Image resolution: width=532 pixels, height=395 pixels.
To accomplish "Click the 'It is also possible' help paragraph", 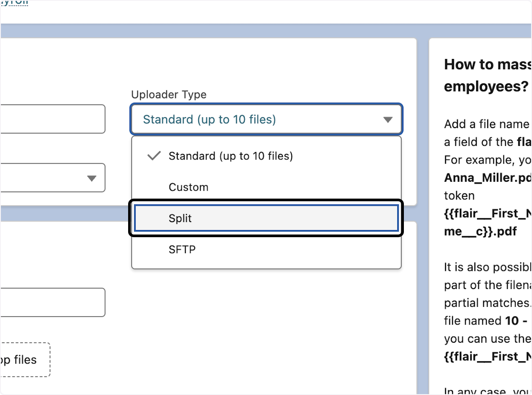I will (487, 267).
